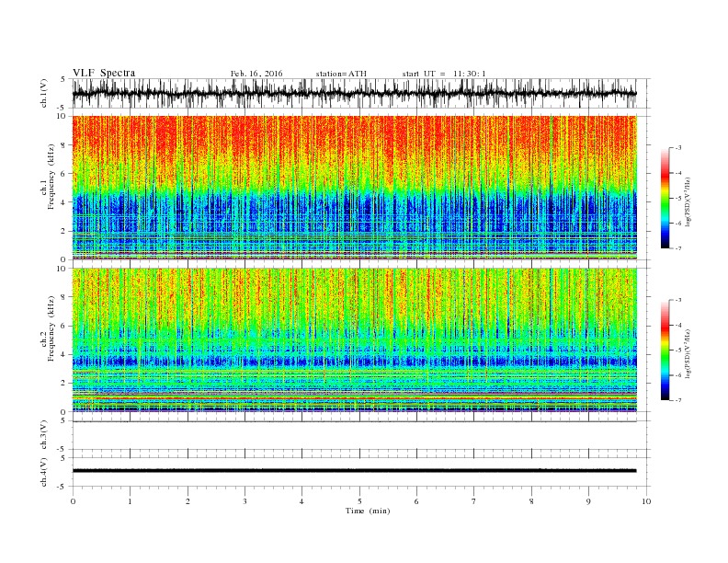Click the time axis tick label '1'
This screenshot has width=728, height=563.
pos(130,501)
